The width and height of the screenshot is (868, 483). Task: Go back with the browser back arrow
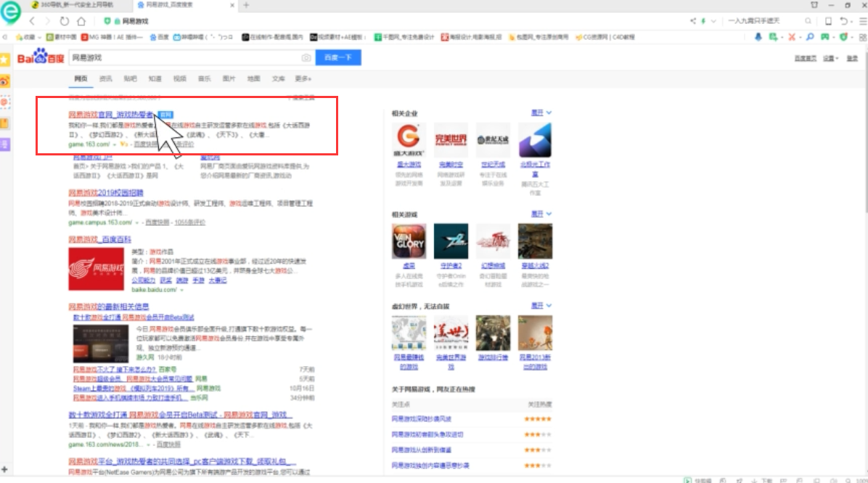[32, 21]
